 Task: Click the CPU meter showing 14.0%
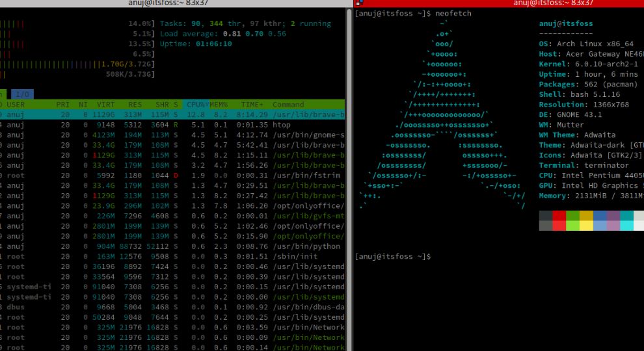click(x=77, y=24)
